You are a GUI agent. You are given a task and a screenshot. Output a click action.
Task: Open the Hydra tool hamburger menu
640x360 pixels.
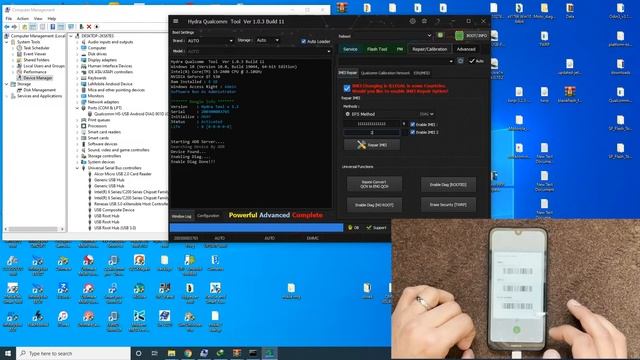coord(176,21)
